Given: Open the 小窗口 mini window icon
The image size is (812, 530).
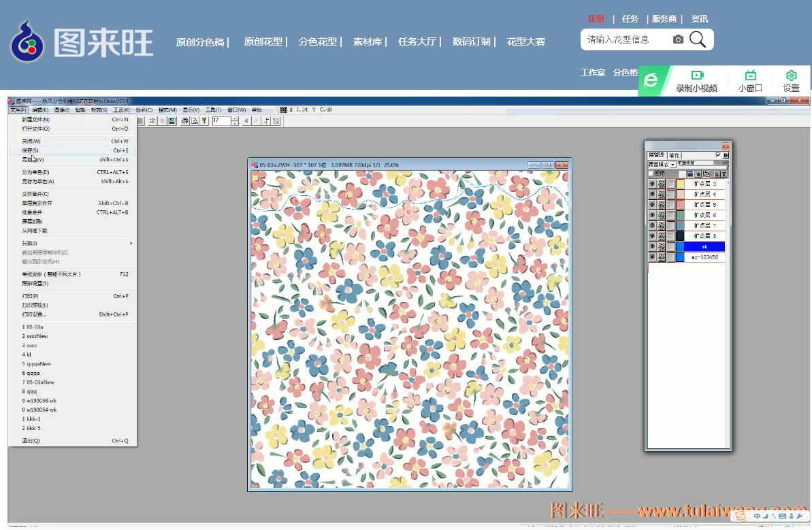Looking at the screenshot, I should coord(750,76).
